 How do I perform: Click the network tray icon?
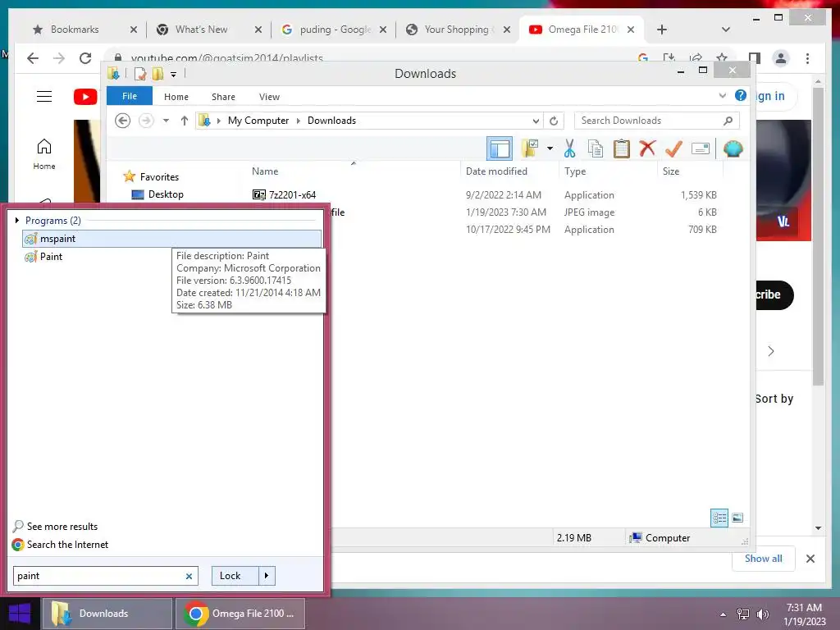point(742,614)
